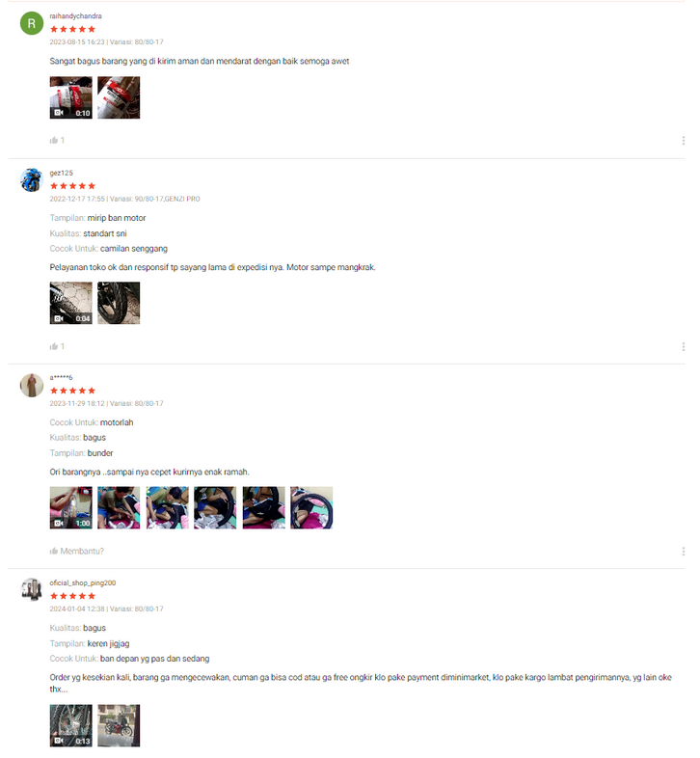Open last photo in a*****6's review

click(311, 507)
